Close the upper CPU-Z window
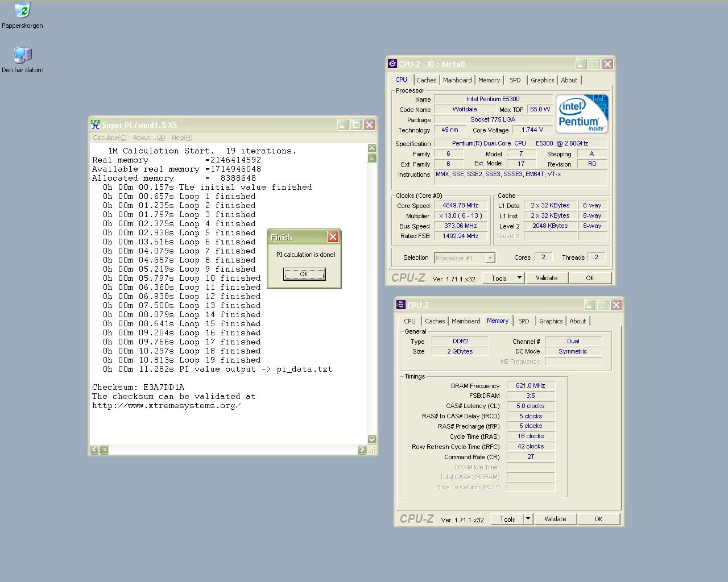Viewport: 728px width, 582px height. click(607, 64)
